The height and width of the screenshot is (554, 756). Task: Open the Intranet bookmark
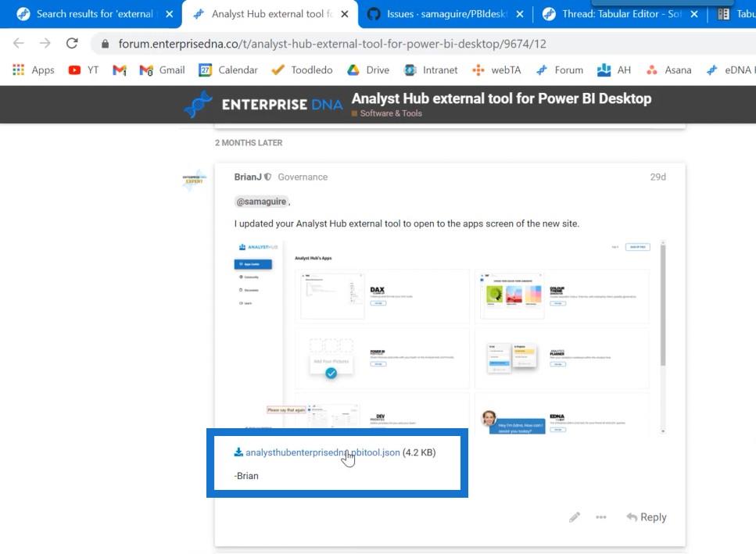tap(431, 70)
